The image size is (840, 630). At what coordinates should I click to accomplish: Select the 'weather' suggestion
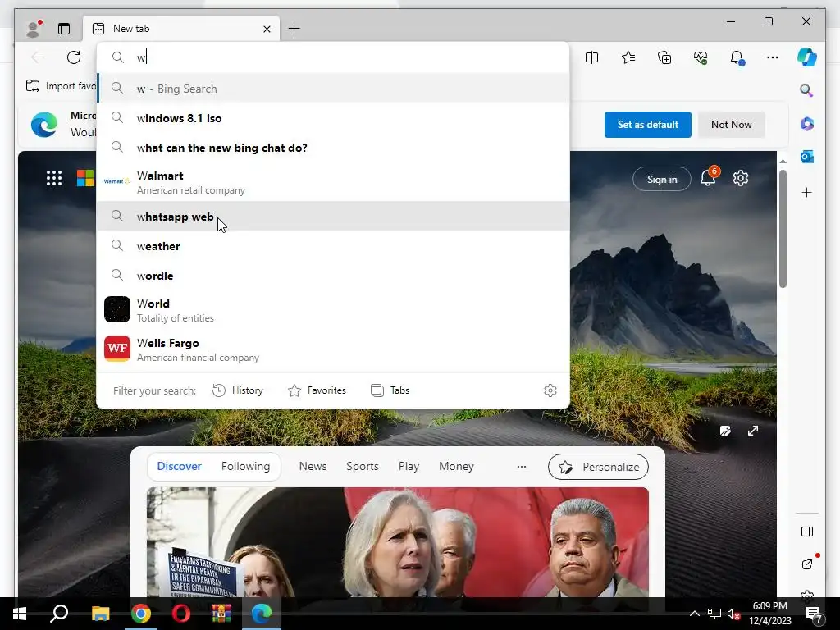point(333,246)
